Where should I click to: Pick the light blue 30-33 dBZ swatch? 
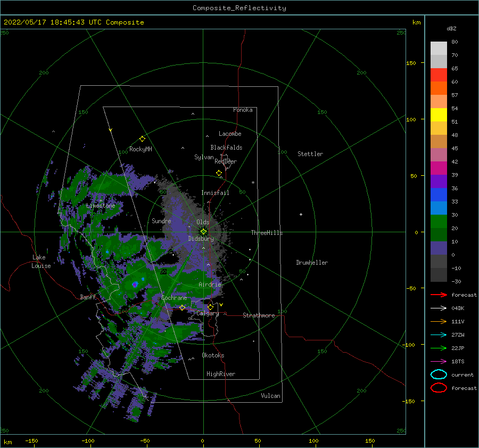439,208
